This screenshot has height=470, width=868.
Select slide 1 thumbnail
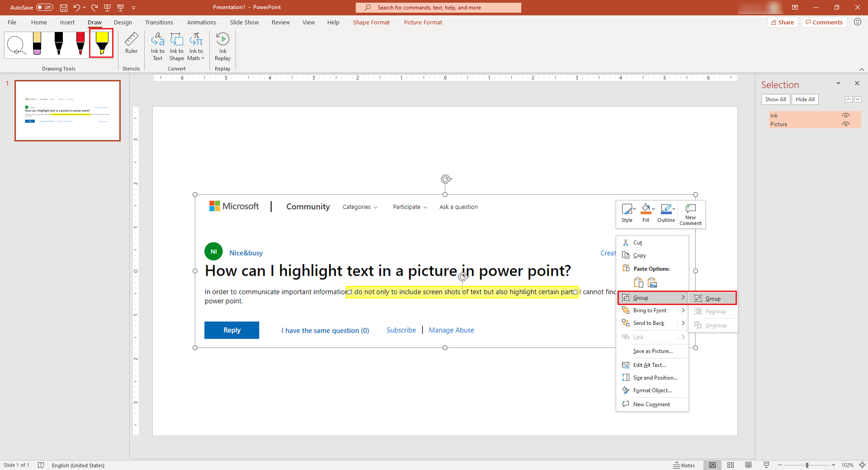[x=68, y=111]
